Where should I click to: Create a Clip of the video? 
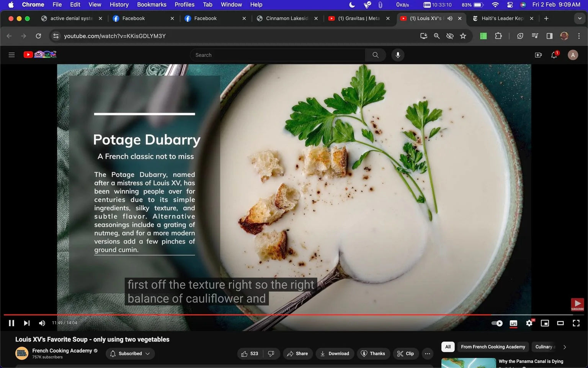[406, 353]
